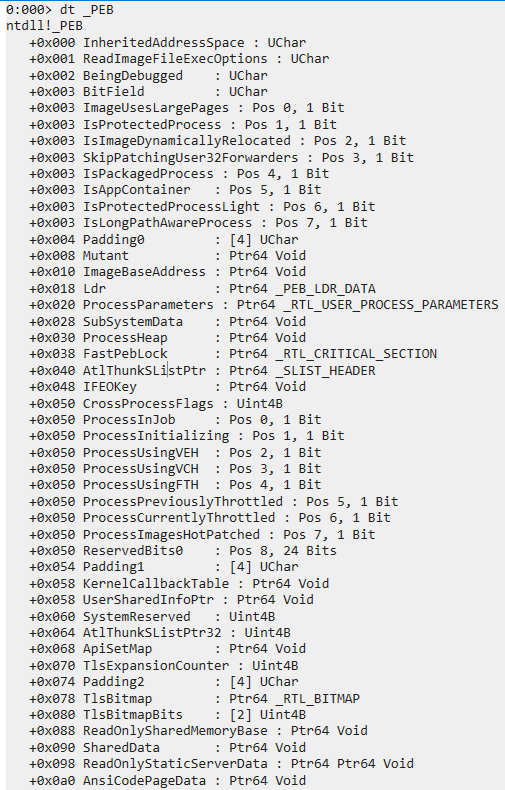
Task: Click the BeingDebugged field name
Action: coord(133,76)
